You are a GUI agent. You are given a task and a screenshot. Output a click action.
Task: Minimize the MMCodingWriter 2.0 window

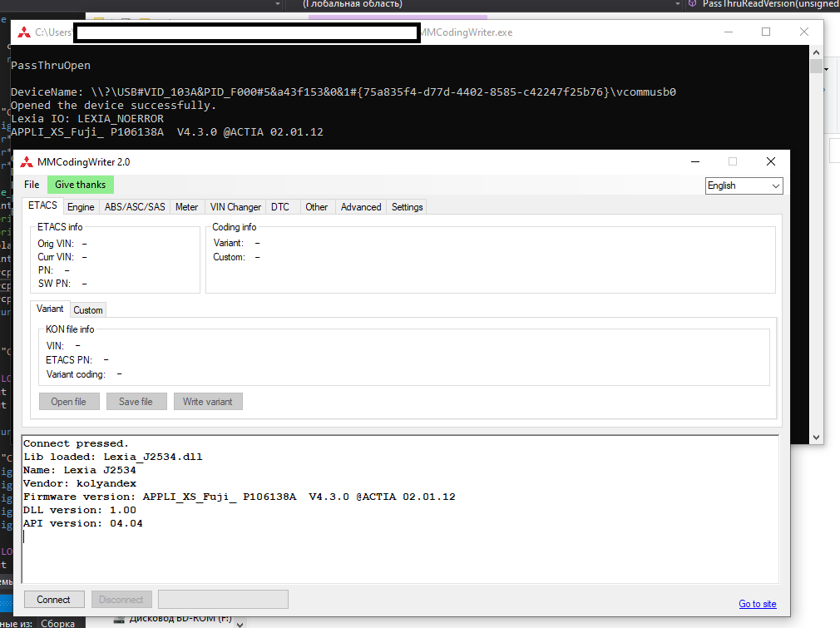pyautogui.click(x=695, y=161)
